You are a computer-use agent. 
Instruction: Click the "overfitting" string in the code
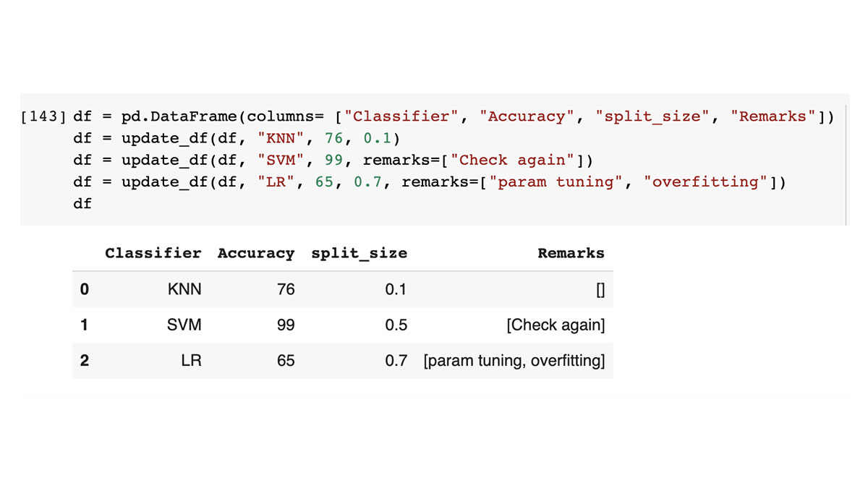point(705,182)
